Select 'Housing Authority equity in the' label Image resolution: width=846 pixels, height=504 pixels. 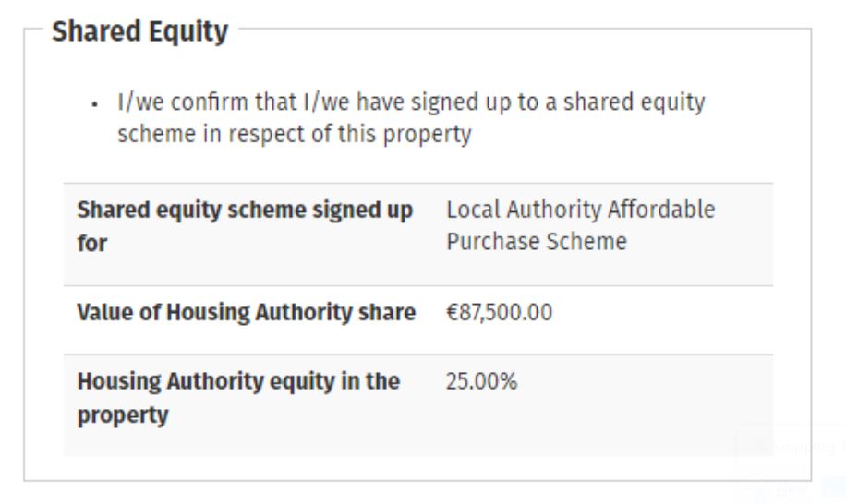click(x=238, y=381)
